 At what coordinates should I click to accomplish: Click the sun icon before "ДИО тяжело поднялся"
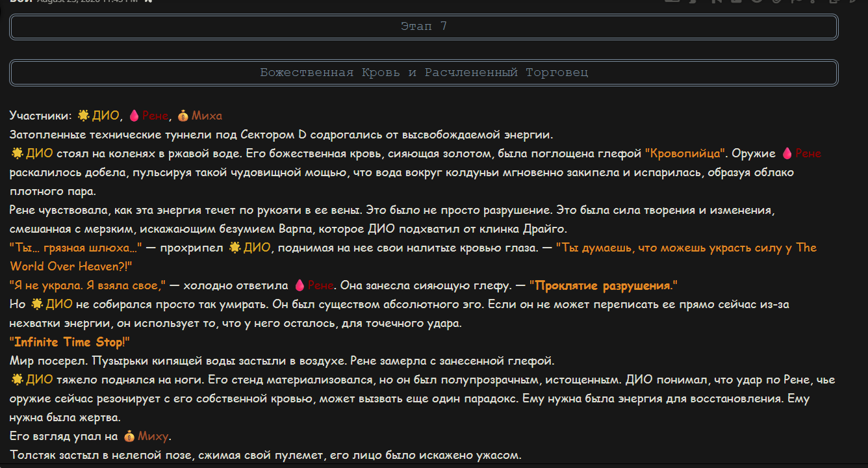click(16, 380)
